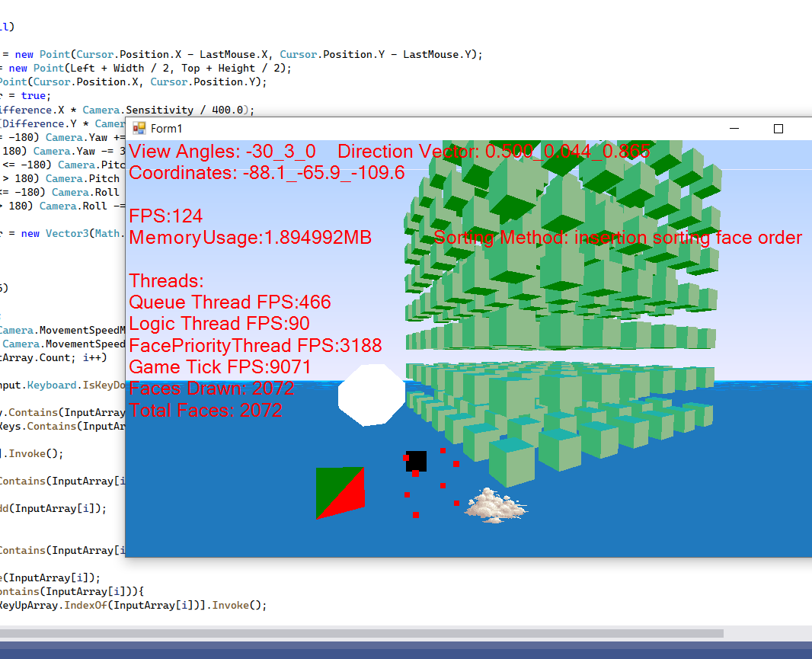Click the Form1 title bar text
812x659 pixels.
pyautogui.click(x=166, y=129)
